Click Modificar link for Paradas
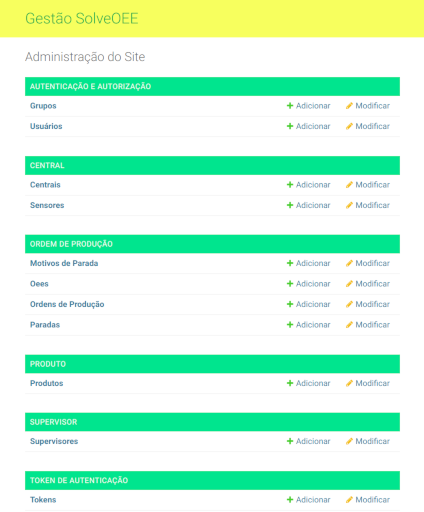 coord(372,325)
